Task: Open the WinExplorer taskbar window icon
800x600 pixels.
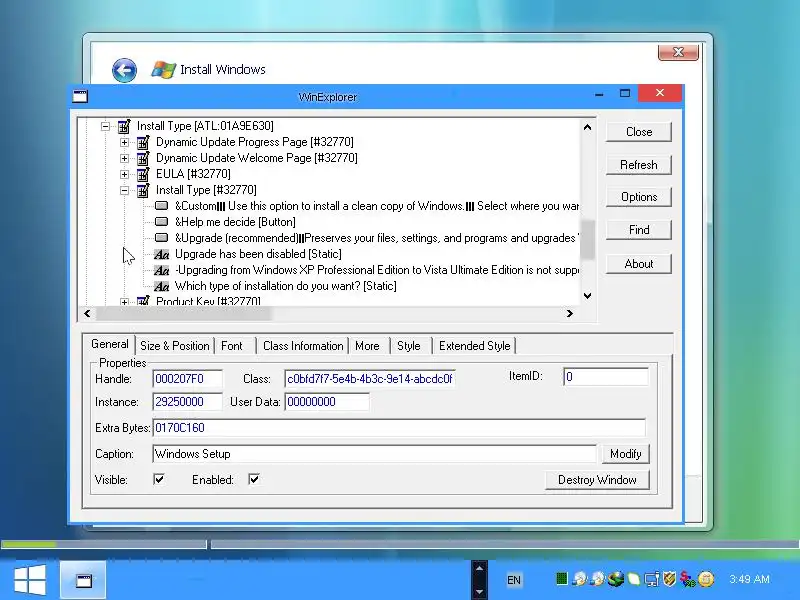Action: pyautogui.click(x=83, y=580)
